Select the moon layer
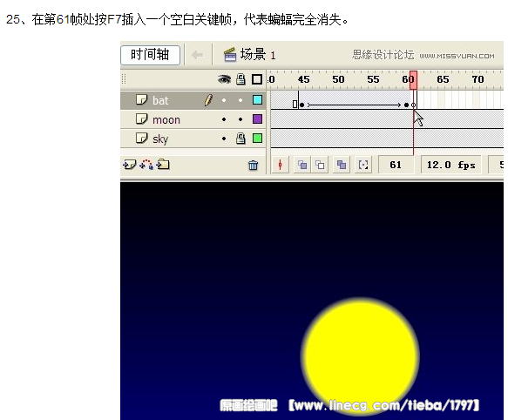The image size is (508, 420). pos(193,119)
